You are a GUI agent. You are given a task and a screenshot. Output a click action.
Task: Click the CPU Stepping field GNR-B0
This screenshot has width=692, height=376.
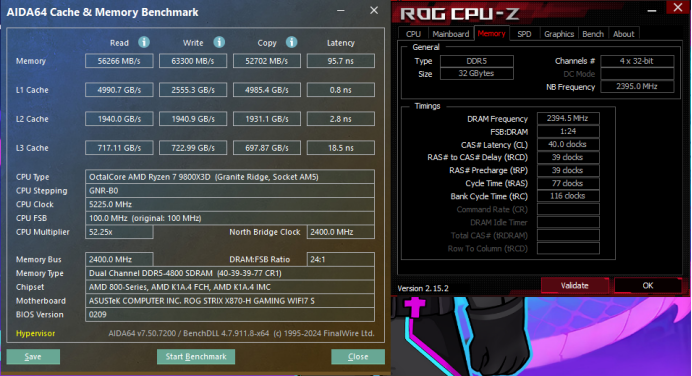coord(230,191)
